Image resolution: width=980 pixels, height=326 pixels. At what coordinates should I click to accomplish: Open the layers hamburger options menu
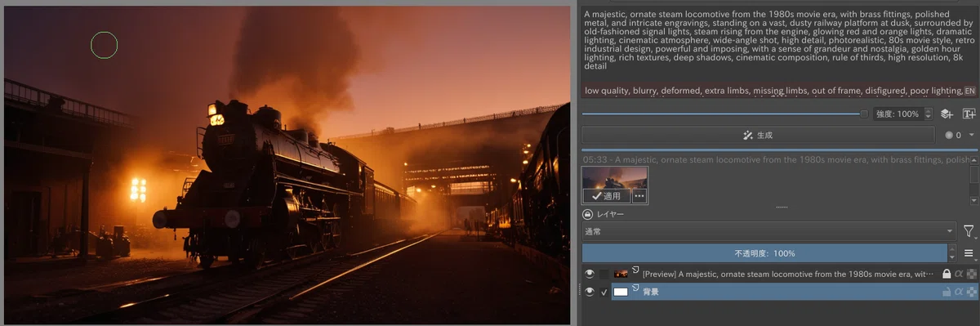pos(969,253)
